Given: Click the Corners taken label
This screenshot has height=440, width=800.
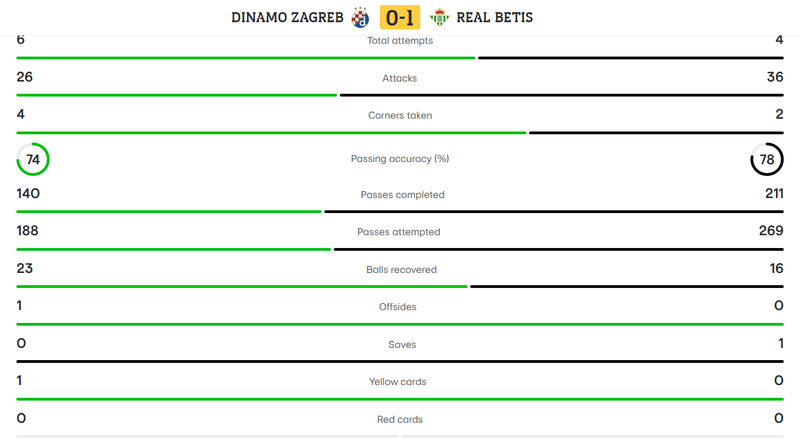Looking at the screenshot, I should tap(400, 115).
